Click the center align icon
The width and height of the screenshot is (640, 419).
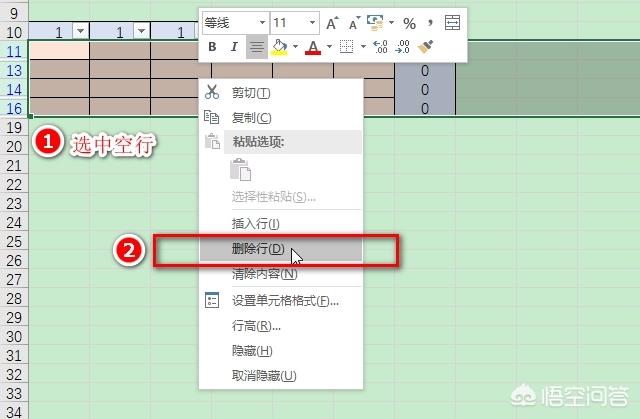tap(257, 47)
